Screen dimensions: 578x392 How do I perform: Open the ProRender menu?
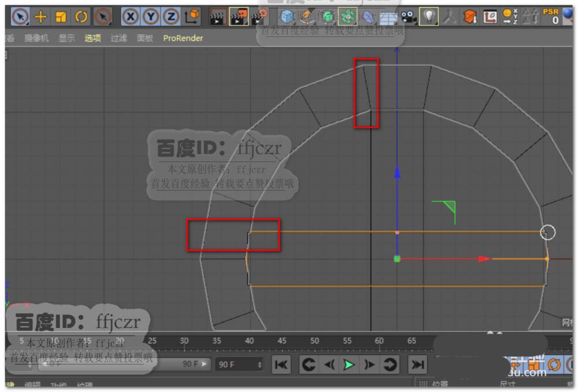click(x=183, y=38)
